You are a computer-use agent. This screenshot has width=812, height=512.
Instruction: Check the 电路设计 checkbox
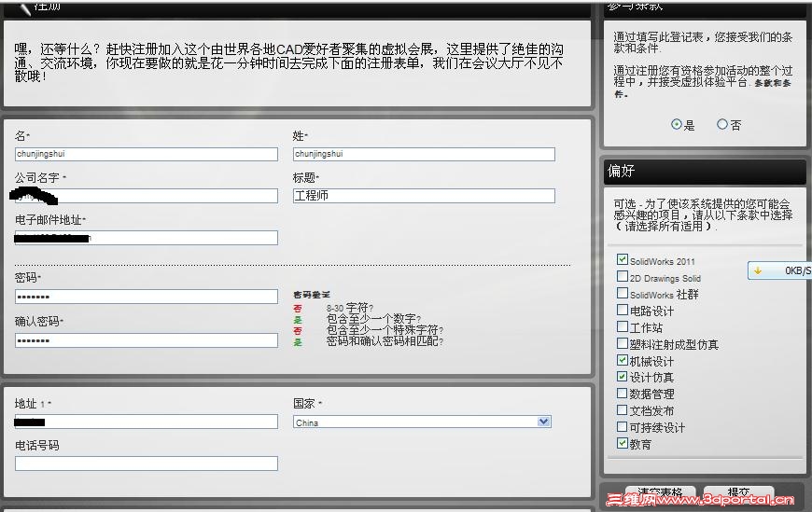[623, 310]
